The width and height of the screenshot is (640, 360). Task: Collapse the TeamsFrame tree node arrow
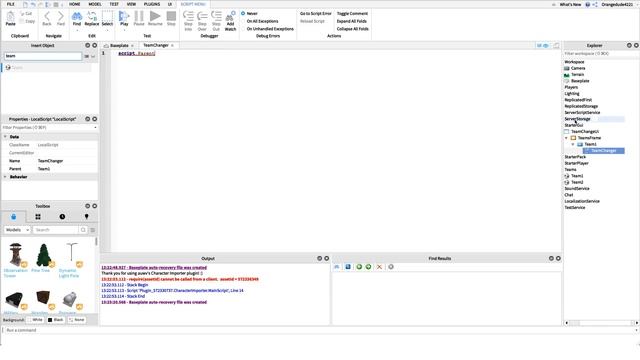click(567, 138)
